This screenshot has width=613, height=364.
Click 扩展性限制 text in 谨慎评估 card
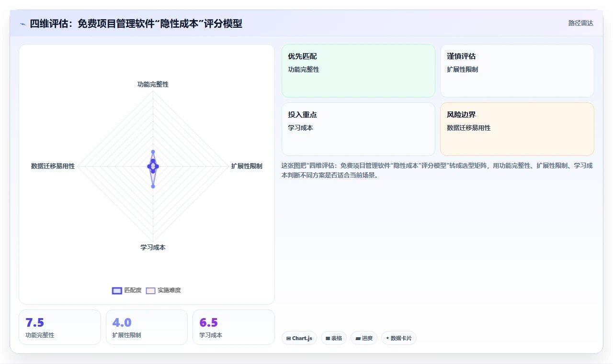463,69
